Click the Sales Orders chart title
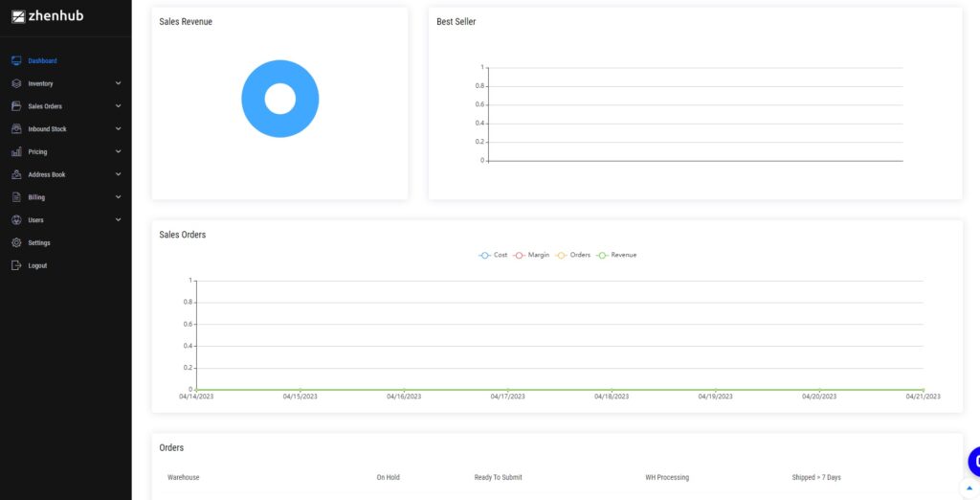The width and height of the screenshot is (980, 500). 183,235
